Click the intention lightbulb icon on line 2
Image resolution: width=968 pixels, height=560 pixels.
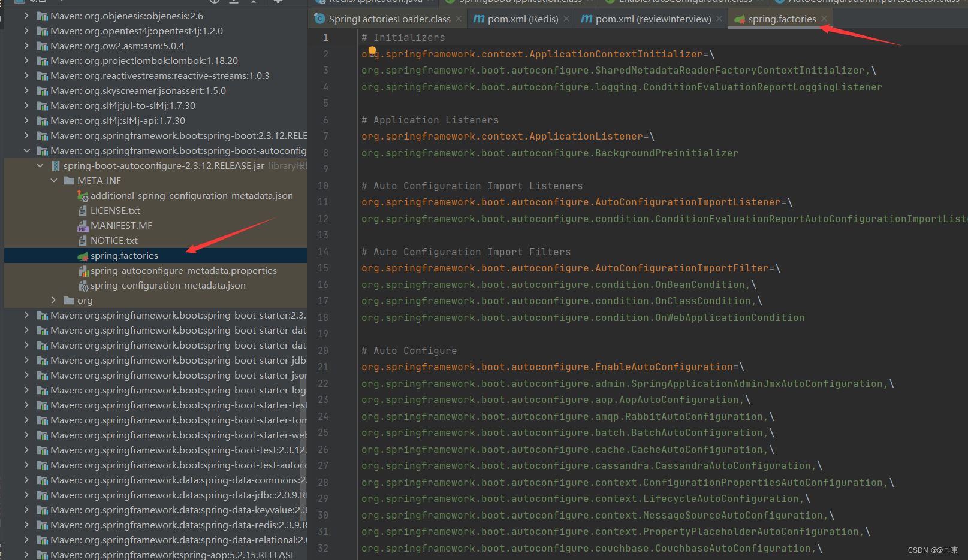(372, 51)
